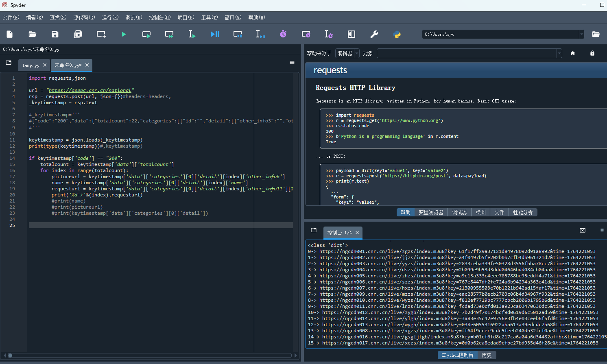Open Preferences with the wrench icon

(374, 34)
